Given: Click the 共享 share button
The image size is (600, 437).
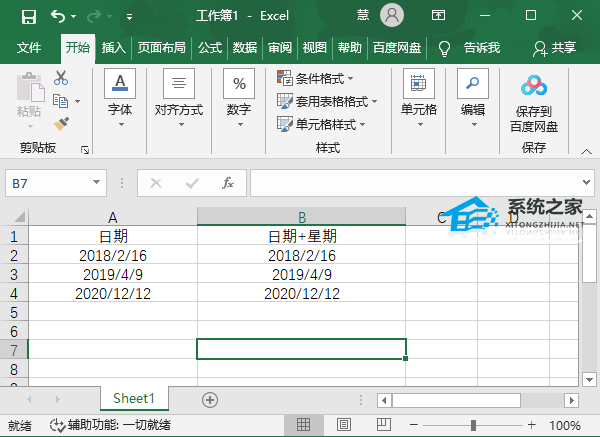Looking at the screenshot, I should [554, 48].
